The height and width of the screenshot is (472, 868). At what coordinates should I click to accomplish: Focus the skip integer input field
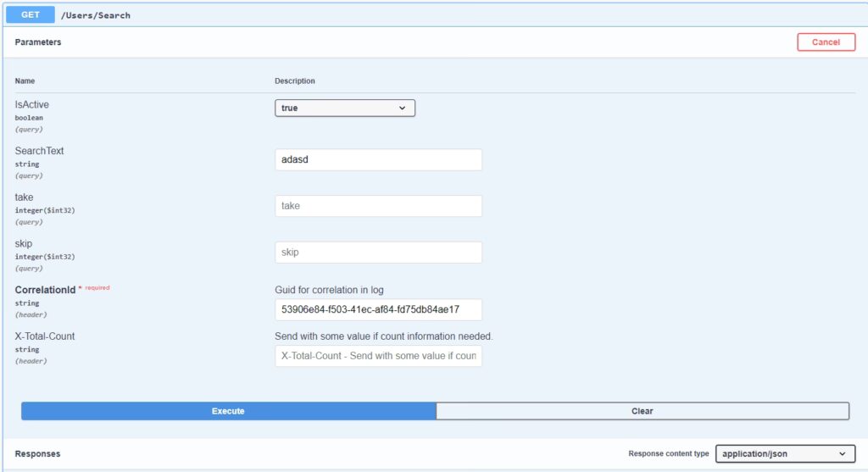378,253
